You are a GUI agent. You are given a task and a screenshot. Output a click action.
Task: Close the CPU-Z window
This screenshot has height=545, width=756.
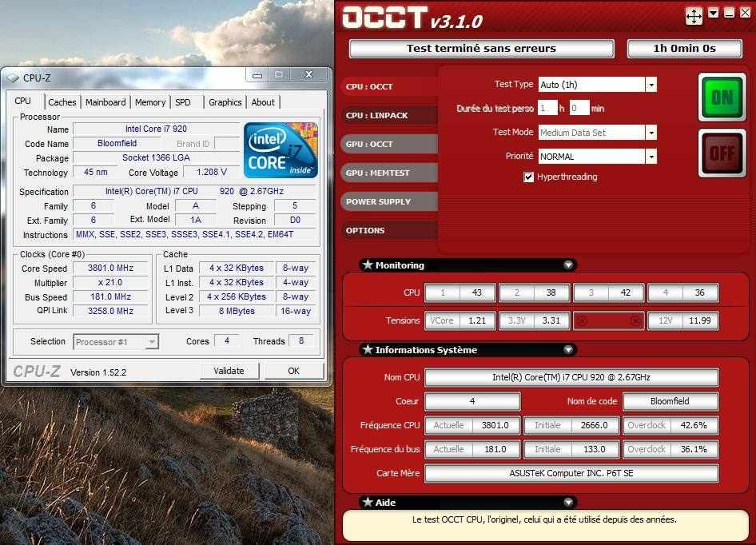coord(308,75)
